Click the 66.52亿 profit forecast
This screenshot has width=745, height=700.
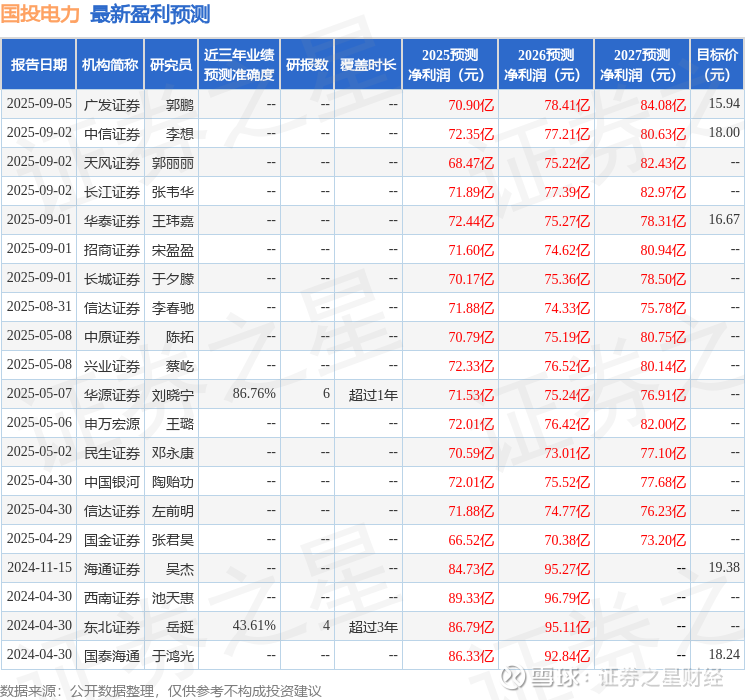(471, 540)
